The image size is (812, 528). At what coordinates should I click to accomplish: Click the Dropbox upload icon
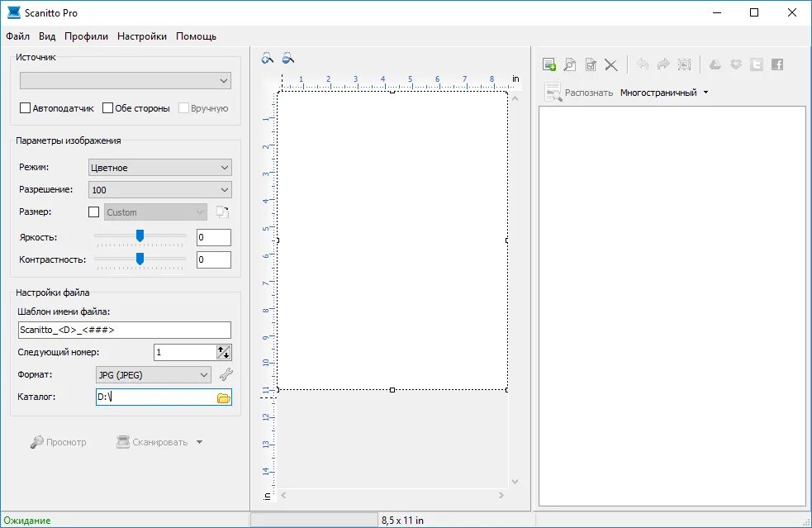coord(736,64)
